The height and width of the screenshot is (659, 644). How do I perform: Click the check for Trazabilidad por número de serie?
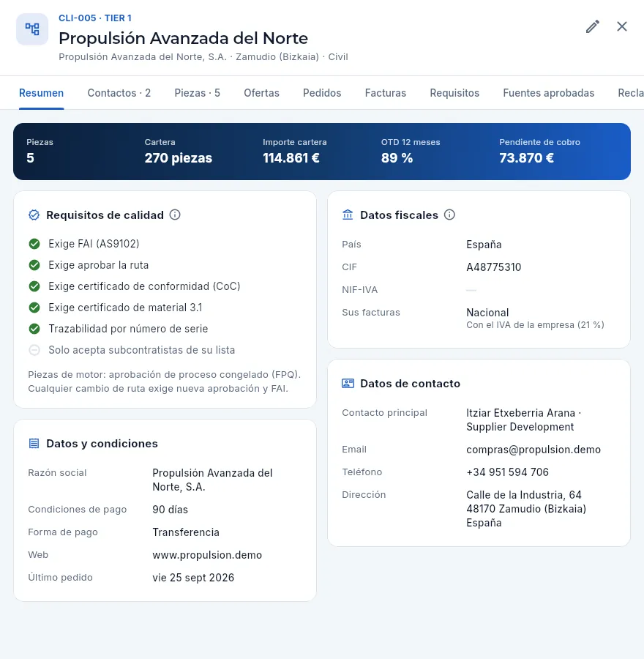point(34,329)
